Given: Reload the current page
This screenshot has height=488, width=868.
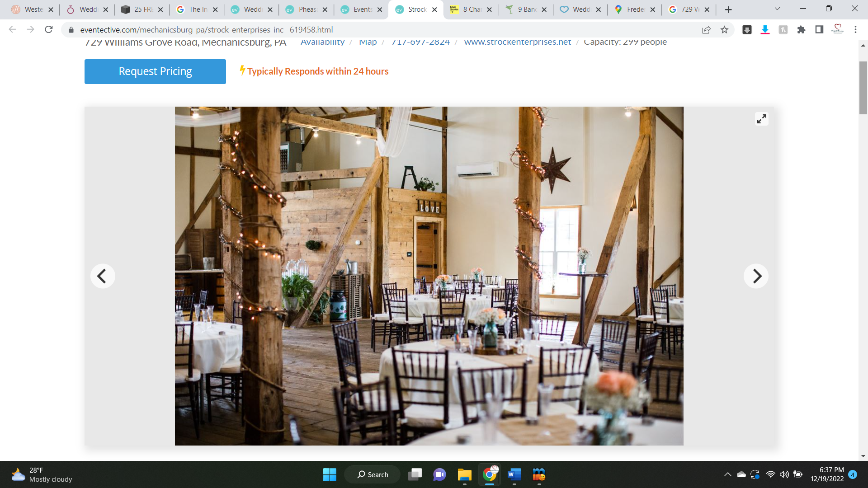Looking at the screenshot, I should (49, 30).
